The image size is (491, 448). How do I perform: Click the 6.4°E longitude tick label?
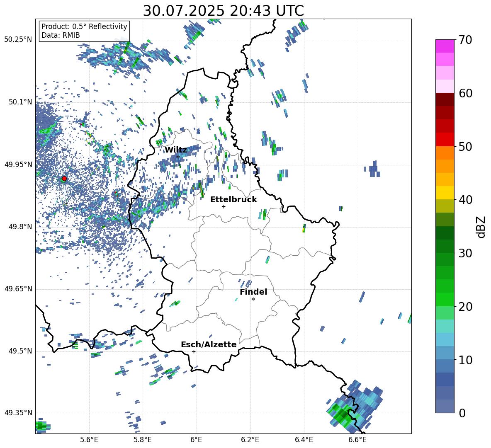(304, 440)
